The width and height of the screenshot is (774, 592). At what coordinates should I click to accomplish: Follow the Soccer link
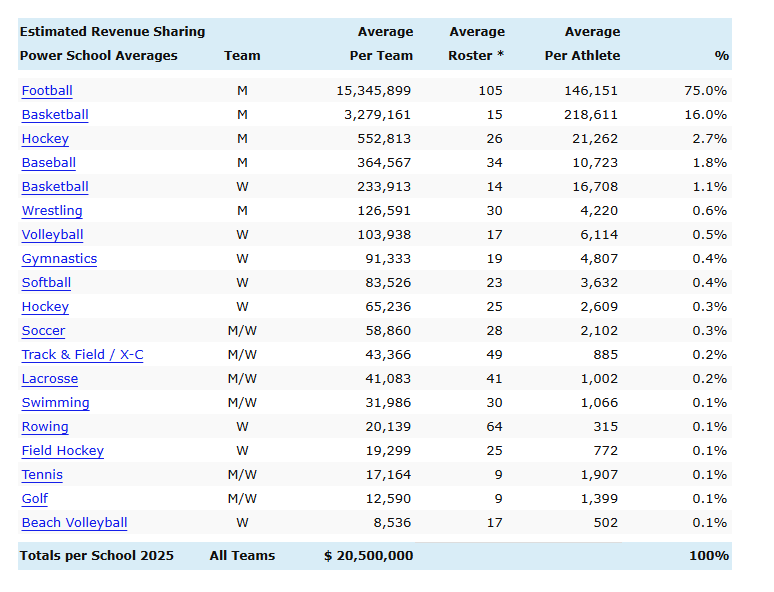(x=43, y=331)
